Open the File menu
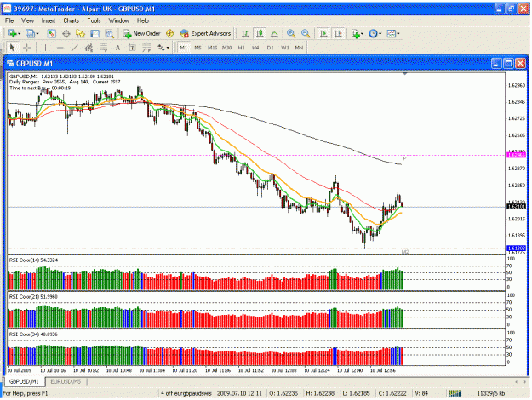Screen dimensions: 532x400 [9, 20]
